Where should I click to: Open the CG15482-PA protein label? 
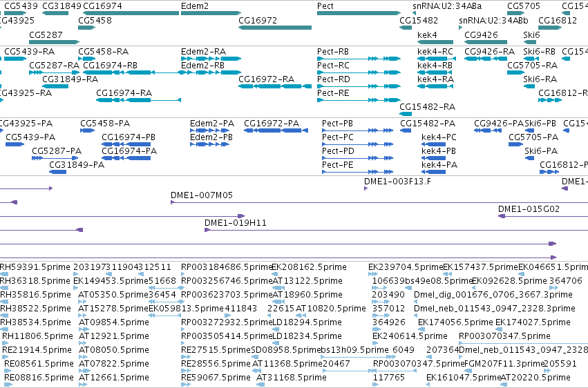tap(428, 123)
